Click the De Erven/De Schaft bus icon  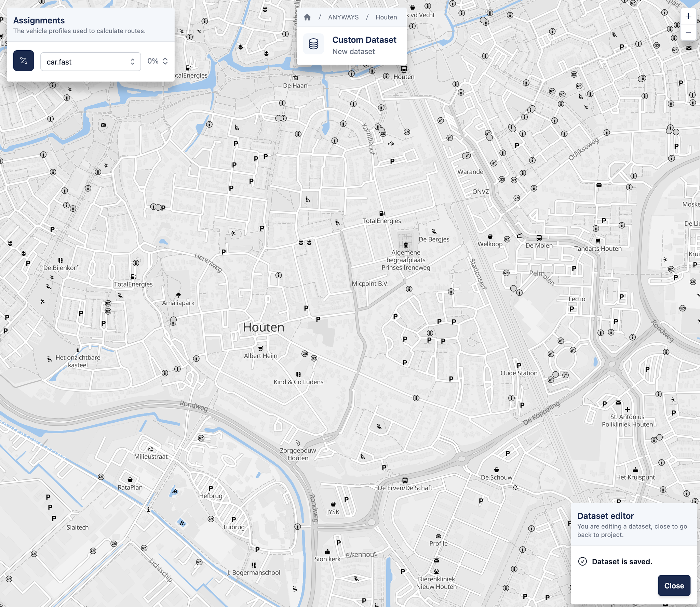pos(405,480)
